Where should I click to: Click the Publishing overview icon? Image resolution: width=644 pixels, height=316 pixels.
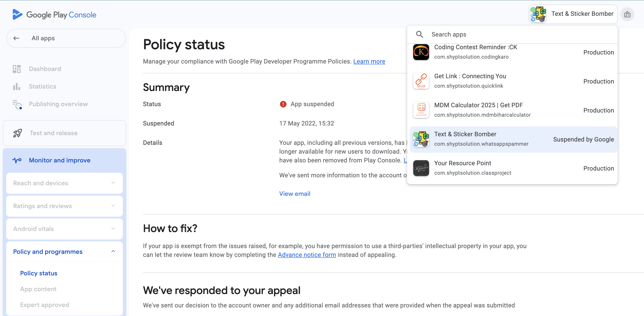point(17,104)
